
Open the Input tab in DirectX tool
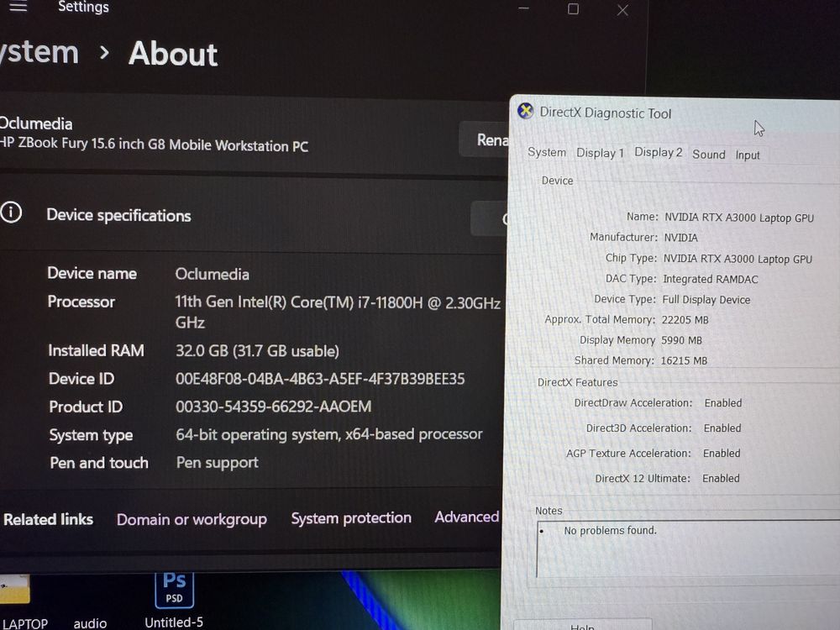click(748, 155)
